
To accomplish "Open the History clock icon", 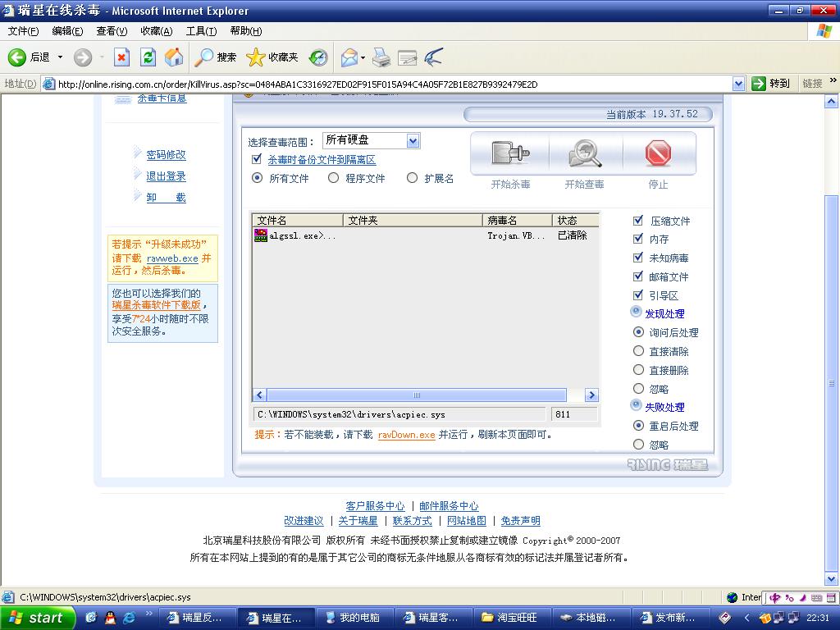I will click(318, 57).
